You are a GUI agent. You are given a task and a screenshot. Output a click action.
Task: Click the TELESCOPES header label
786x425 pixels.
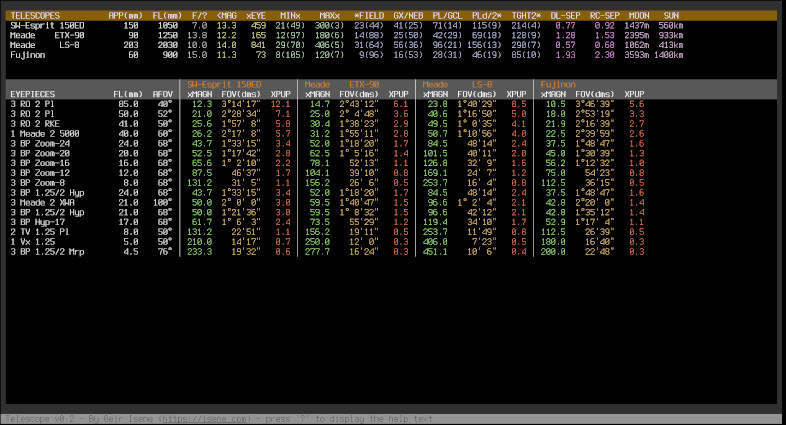(x=35, y=16)
